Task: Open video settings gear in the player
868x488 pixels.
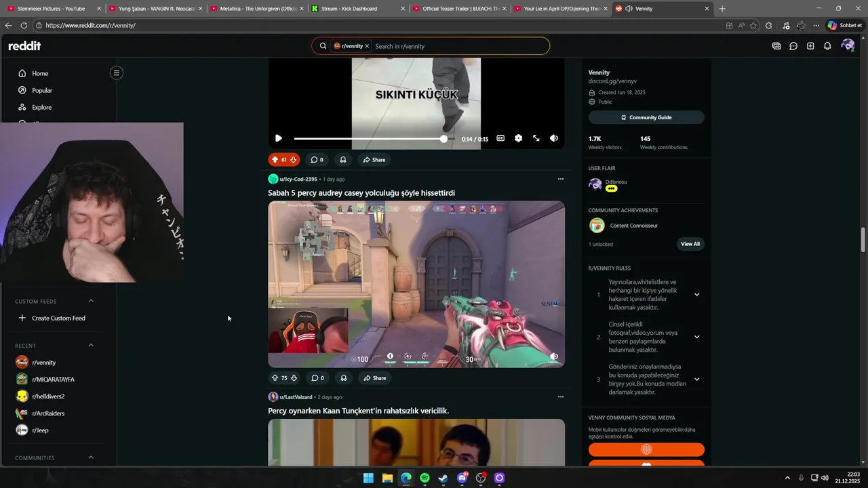Action: (518, 138)
